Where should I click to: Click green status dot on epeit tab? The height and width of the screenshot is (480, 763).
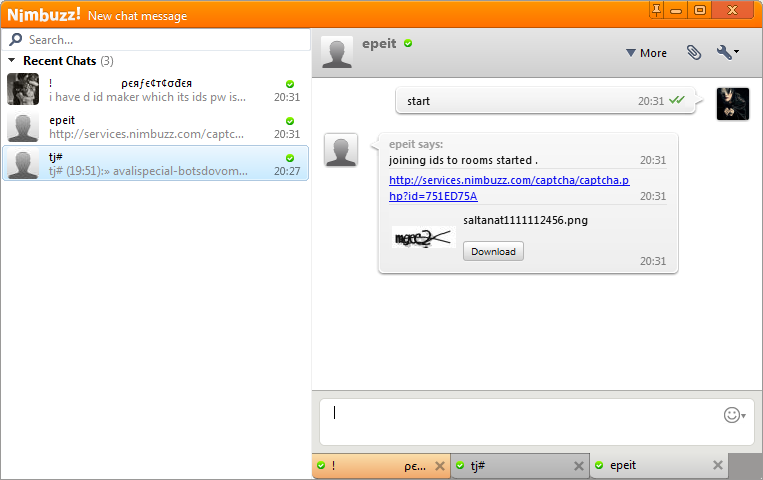pos(599,465)
